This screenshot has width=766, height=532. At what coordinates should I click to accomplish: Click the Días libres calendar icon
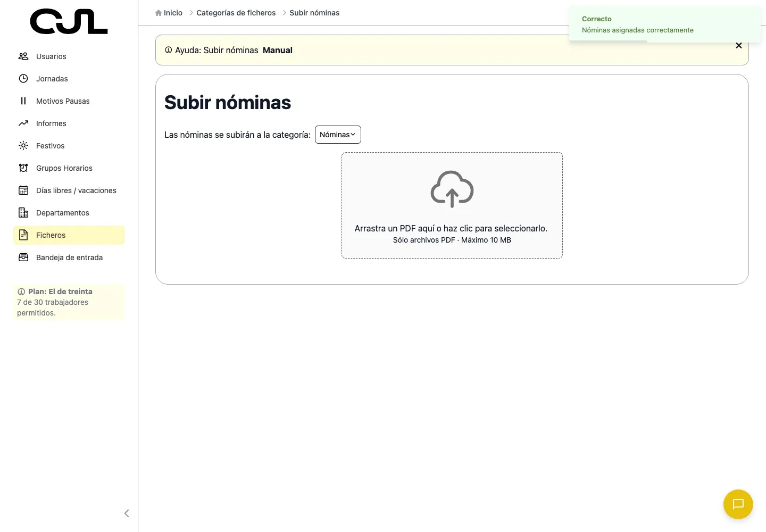coord(23,190)
